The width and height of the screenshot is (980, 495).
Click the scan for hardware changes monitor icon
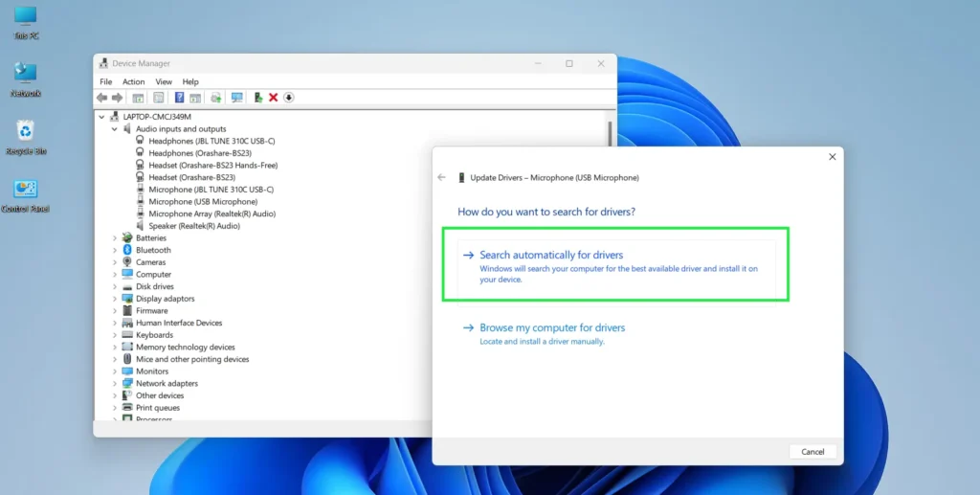click(x=236, y=98)
